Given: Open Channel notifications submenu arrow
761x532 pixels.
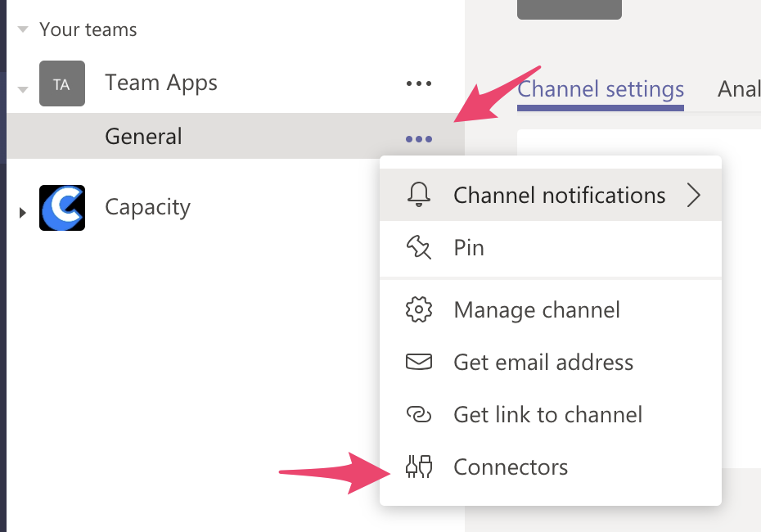Looking at the screenshot, I should pos(694,195).
